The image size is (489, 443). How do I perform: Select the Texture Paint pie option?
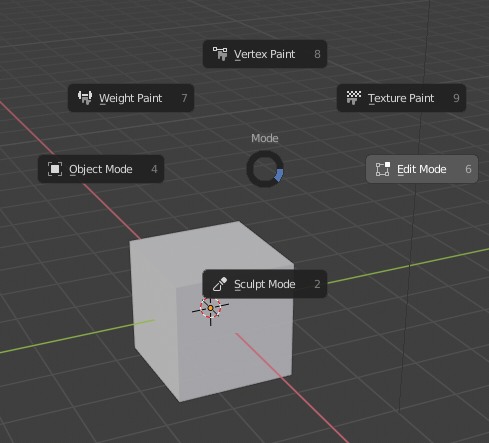(401, 98)
